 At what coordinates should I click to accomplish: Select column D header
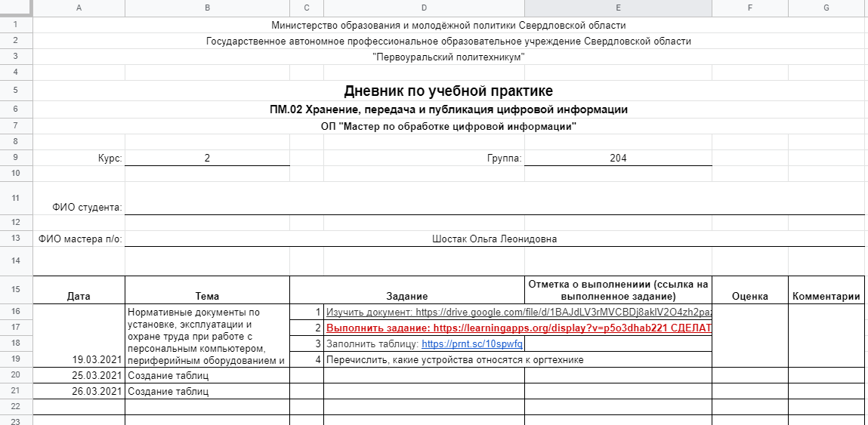(424, 8)
